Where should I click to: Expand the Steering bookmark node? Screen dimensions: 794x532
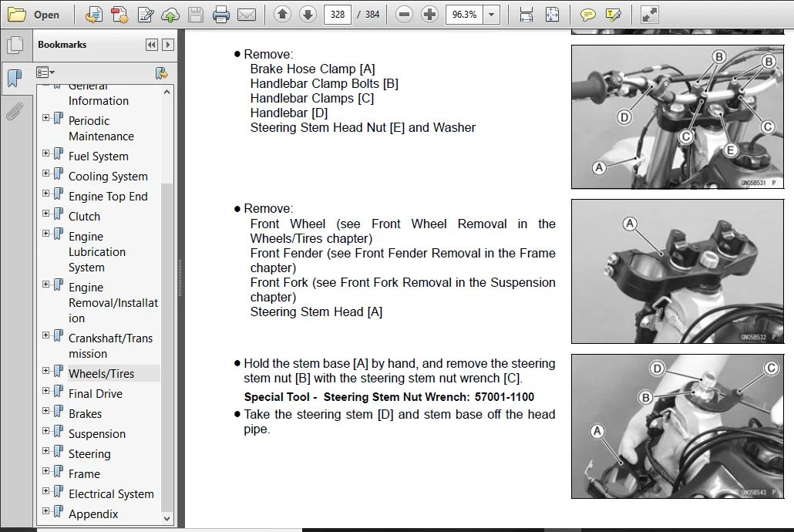[x=45, y=450]
